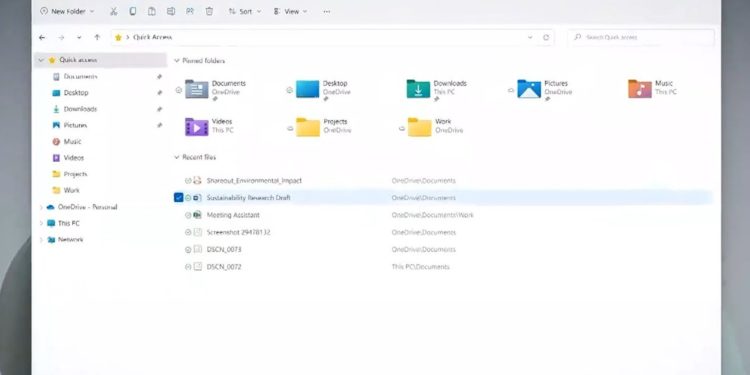Click This PC monitor icon in sidebar
Image resolution: width=750 pixels, height=375 pixels.
pos(51,223)
